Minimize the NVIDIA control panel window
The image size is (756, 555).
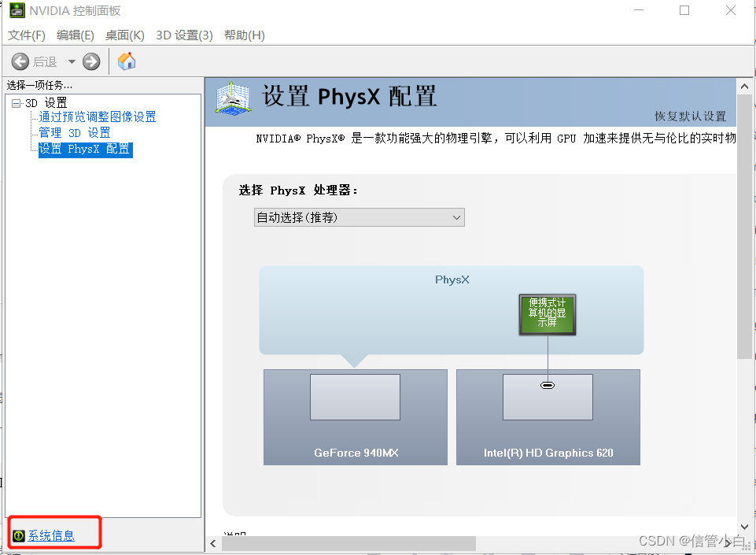tap(639, 10)
